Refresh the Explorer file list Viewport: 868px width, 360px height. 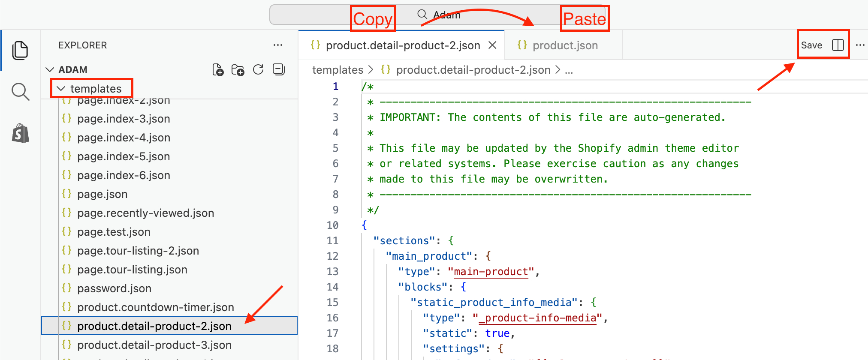click(x=258, y=69)
